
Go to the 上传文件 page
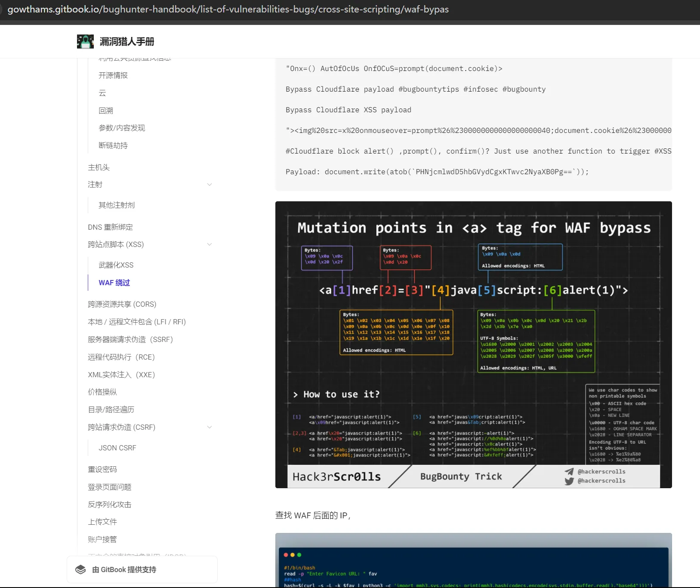click(102, 522)
